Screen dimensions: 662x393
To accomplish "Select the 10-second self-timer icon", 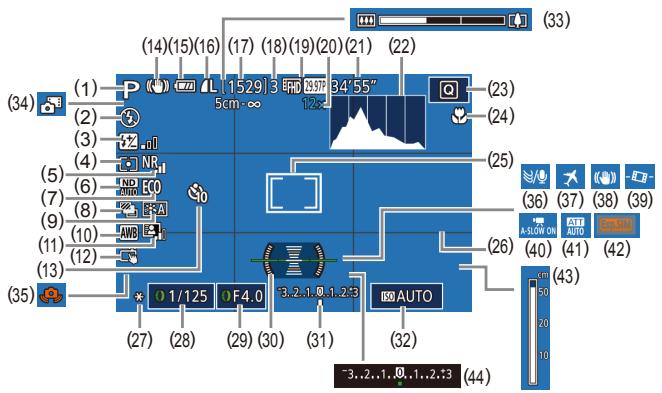I will [197, 193].
